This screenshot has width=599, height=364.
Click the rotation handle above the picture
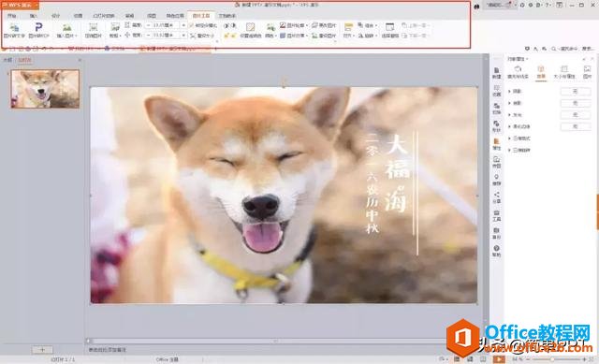284,81
